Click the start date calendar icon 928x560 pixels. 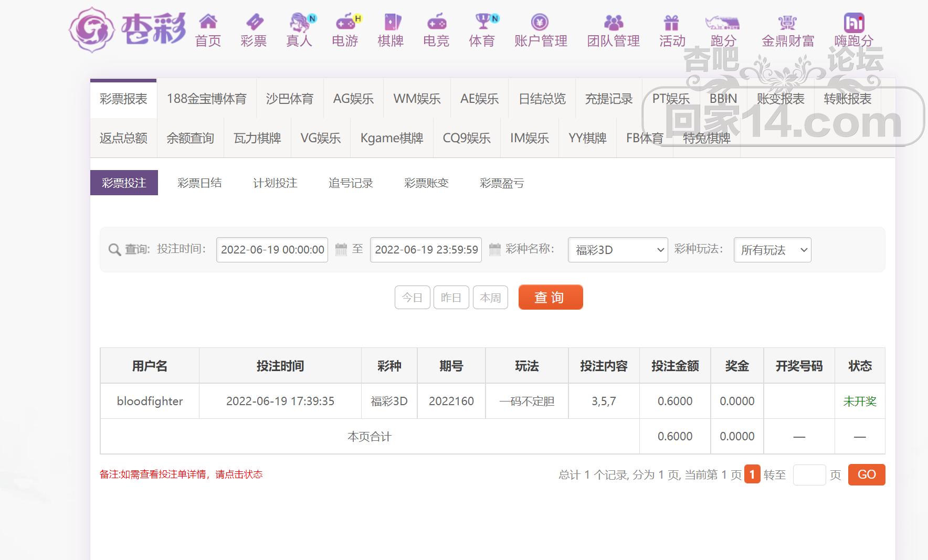(341, 249)
